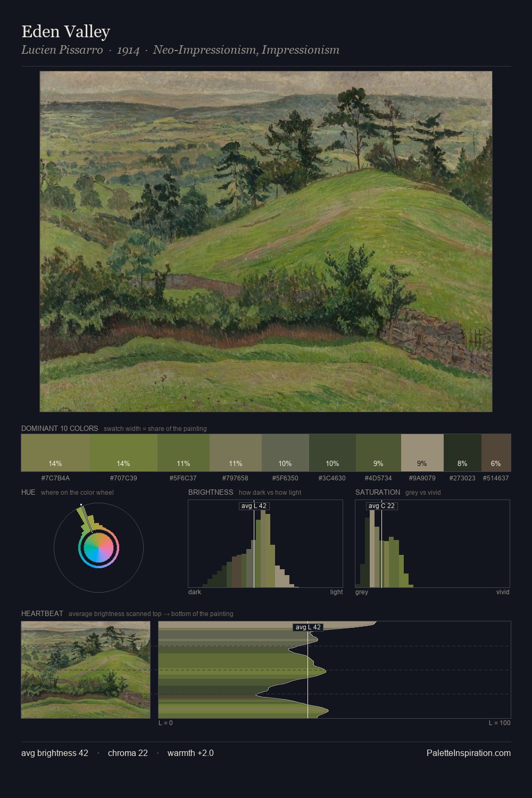This screenshot has width=532, height=798.
Task: Select the #273023 color swatch
Action: (x=462, y=453)
